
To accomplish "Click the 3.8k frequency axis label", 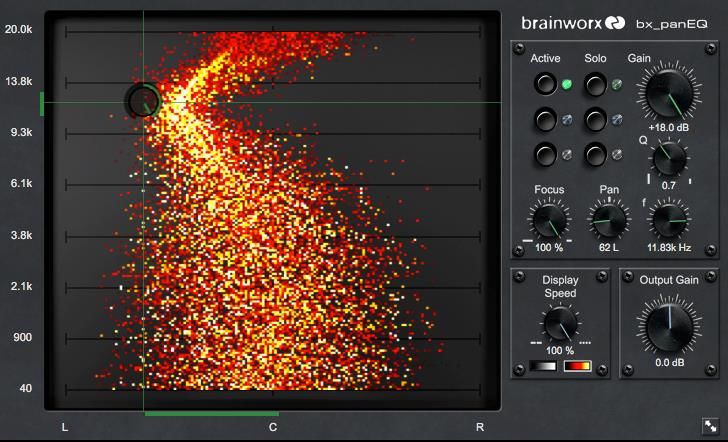I will tap(21, 235).
